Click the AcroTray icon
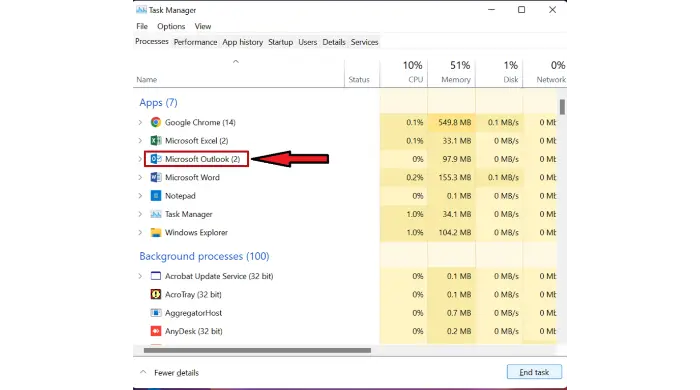Image resolution: width=700 pixels, height=390 pixels. pyautogui.click(x=155, y=295)
